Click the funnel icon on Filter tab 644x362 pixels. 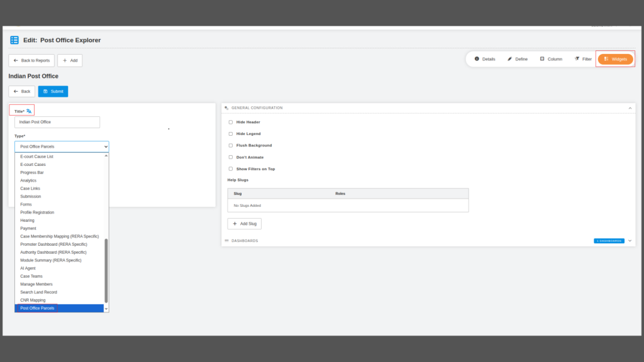pos(577,59)
